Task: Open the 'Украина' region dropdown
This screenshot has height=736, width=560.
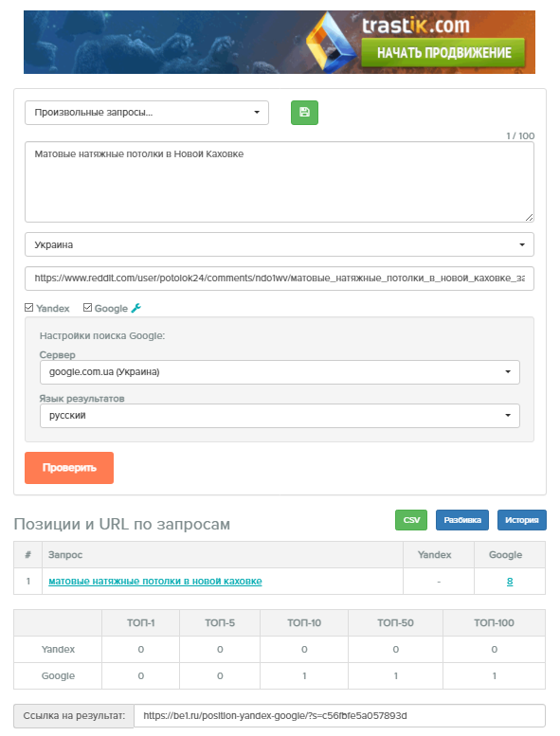Action: tap(280, 244)
